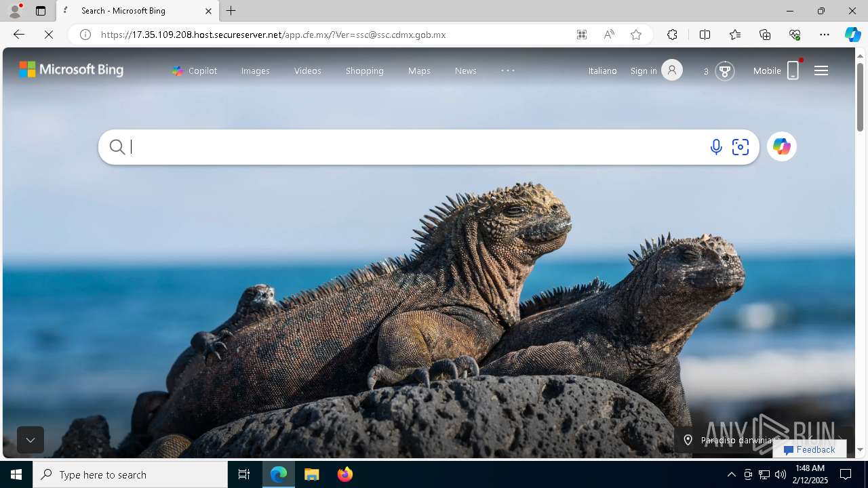Open the network icon in tray

click(x=764, y=474)
